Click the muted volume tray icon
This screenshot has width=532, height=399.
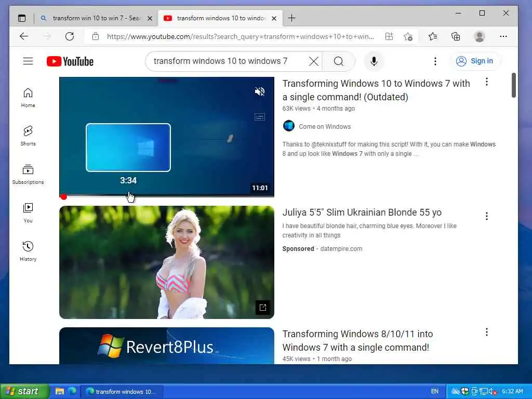tap(493, 392)
